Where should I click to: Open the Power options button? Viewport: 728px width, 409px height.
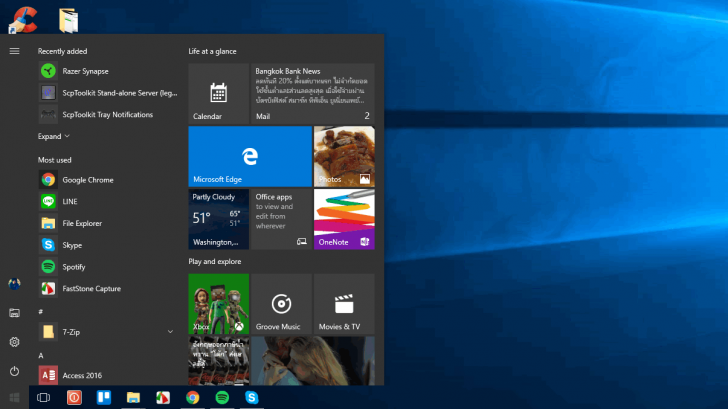tap(14, 371)
